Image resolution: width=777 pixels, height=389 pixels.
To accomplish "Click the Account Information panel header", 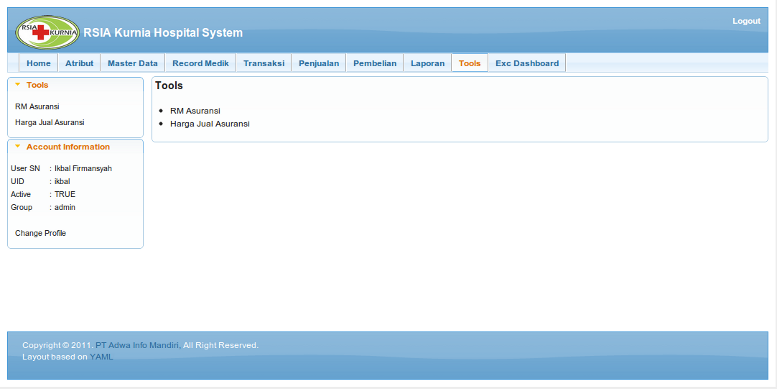I will click(75, 147).
